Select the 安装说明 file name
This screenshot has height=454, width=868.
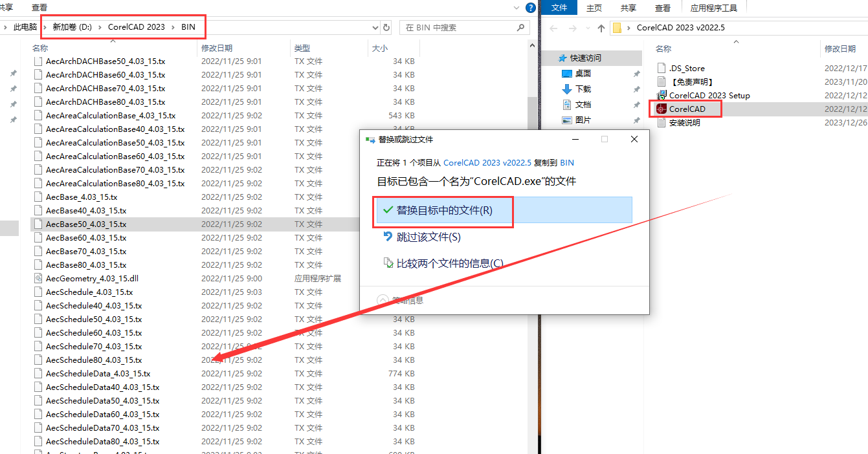click(x=684, y=122)
